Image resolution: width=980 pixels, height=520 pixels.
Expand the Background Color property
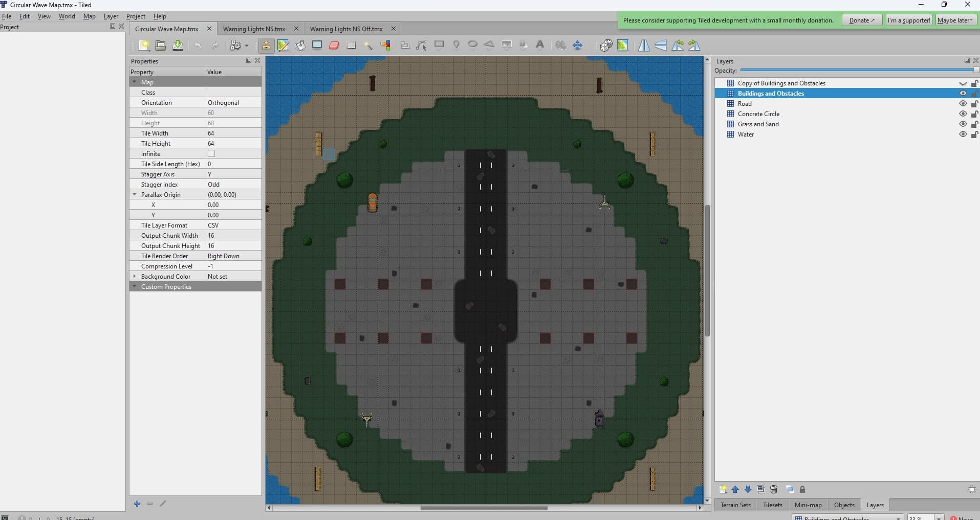click(135, 276)
